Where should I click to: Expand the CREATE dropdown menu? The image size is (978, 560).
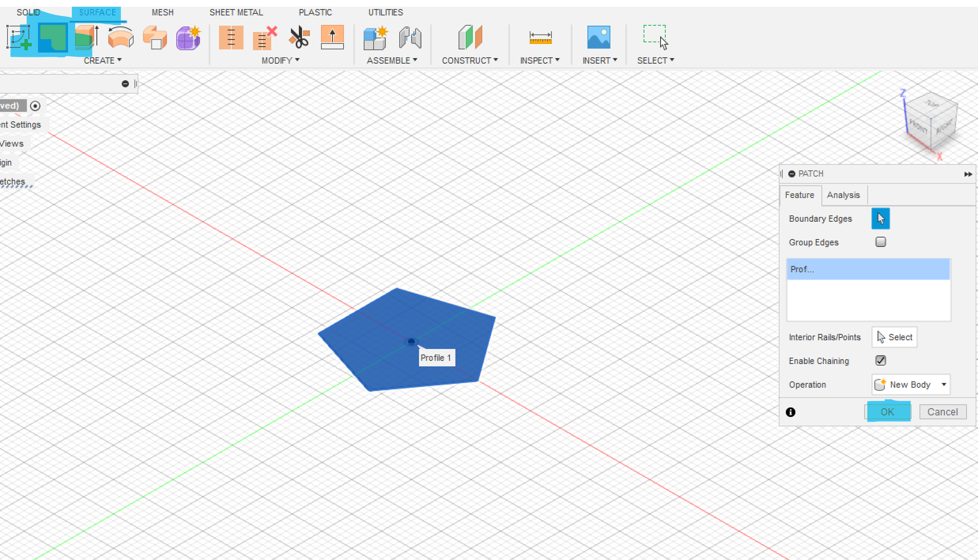click(x=102, y=60)
